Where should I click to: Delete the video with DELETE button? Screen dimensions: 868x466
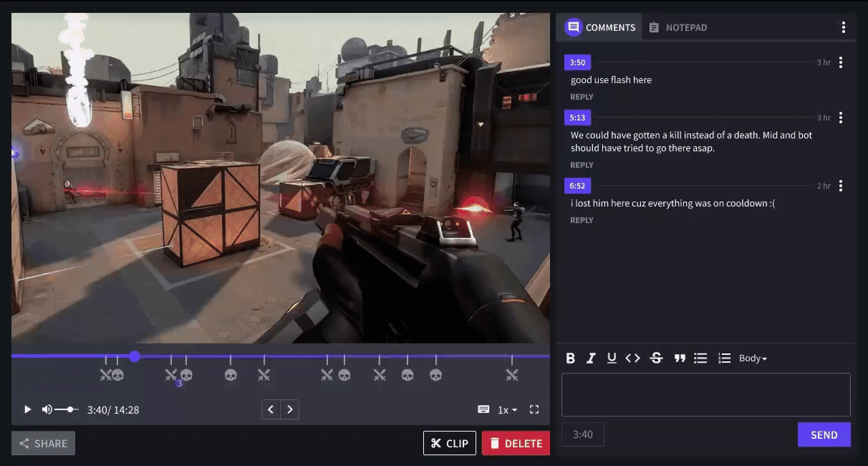tap(516, 443)
